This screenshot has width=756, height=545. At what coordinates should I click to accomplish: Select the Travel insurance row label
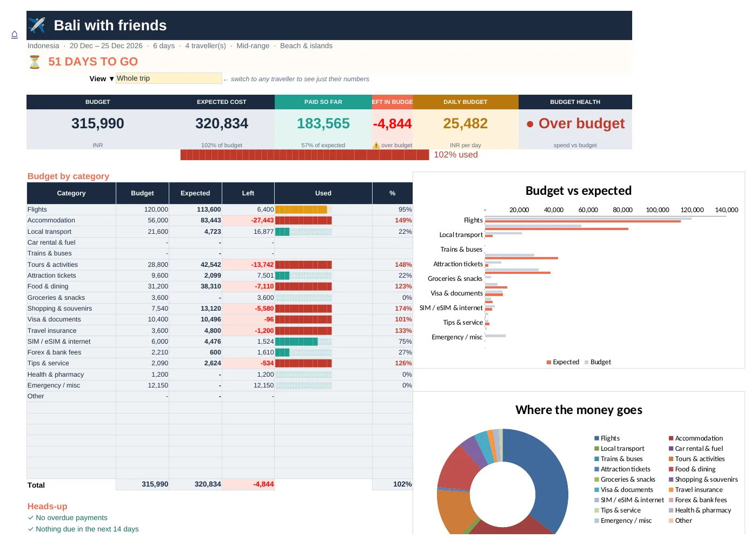tap(52, 331)
